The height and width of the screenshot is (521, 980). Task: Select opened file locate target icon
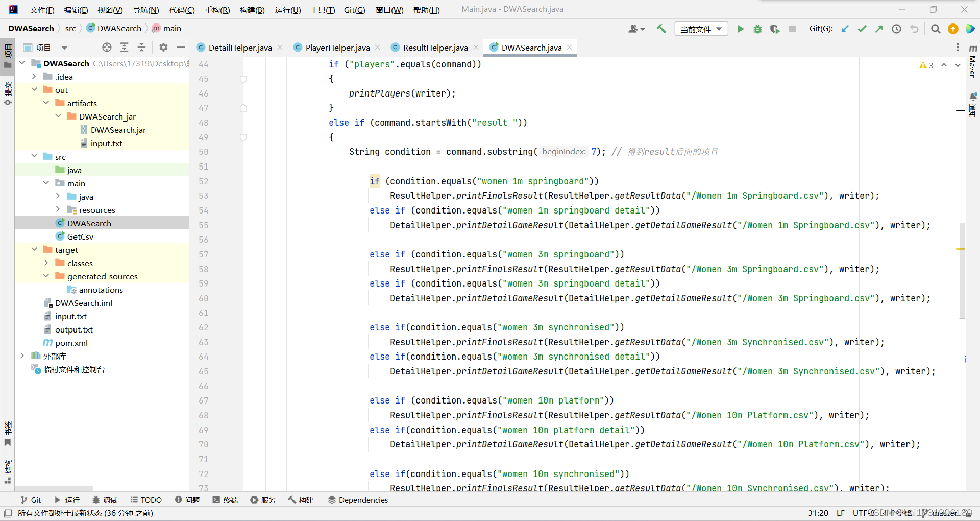tap(107, 48)
